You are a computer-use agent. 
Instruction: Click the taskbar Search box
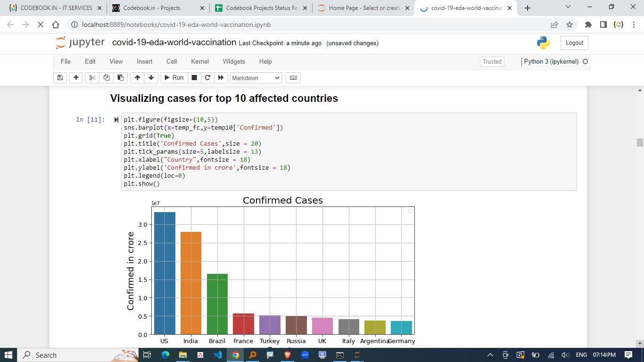79,355
